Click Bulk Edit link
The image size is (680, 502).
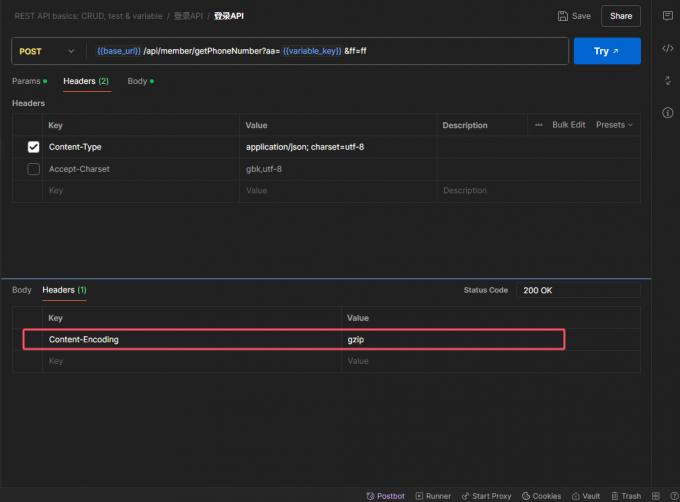pyautogui.click(x=569, y=125)
